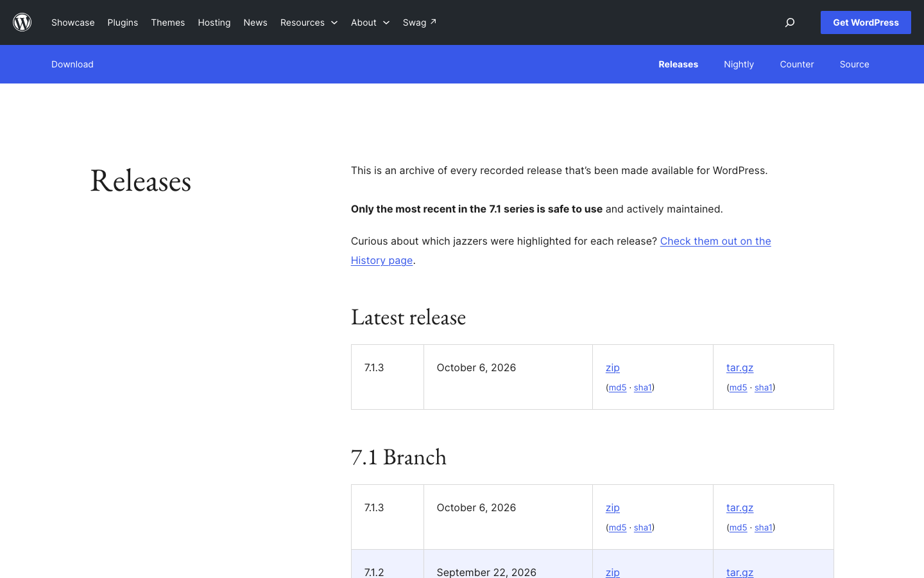
Task: Switch to the Nightly tab
Action: click(739, 64)
